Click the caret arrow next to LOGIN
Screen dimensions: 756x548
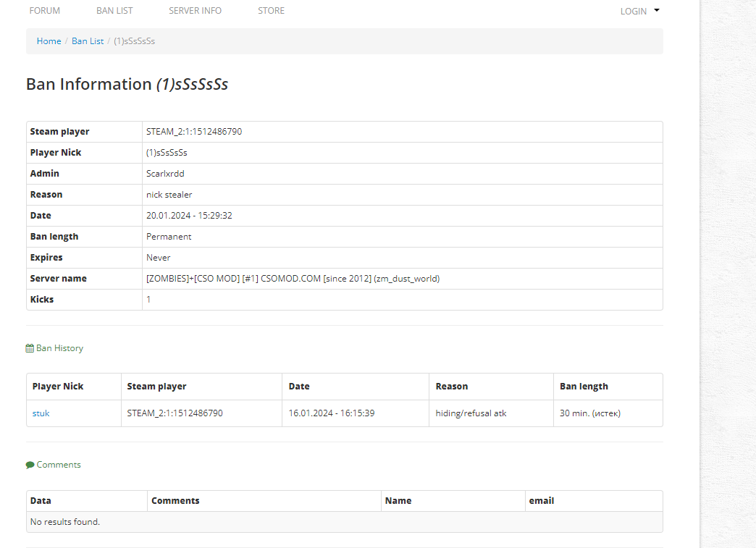click(x=657, y=11)
